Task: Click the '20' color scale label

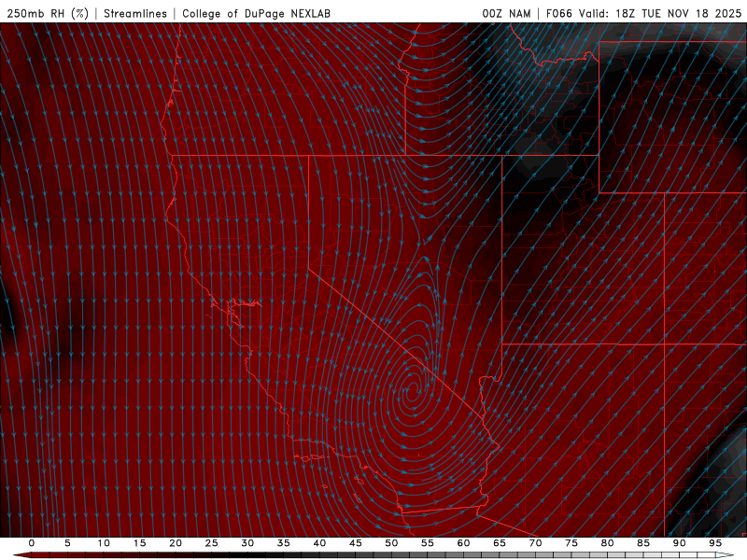Action: click(x=176, y=543)
